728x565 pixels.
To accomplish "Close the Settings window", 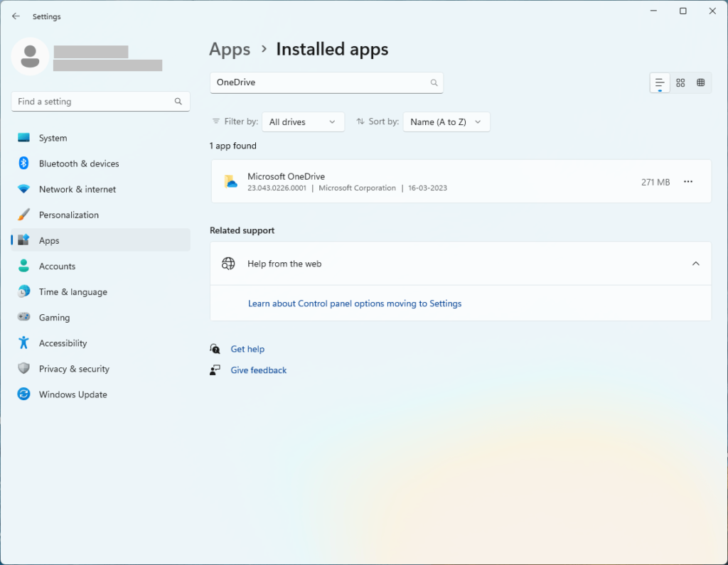I will (712, 11).
